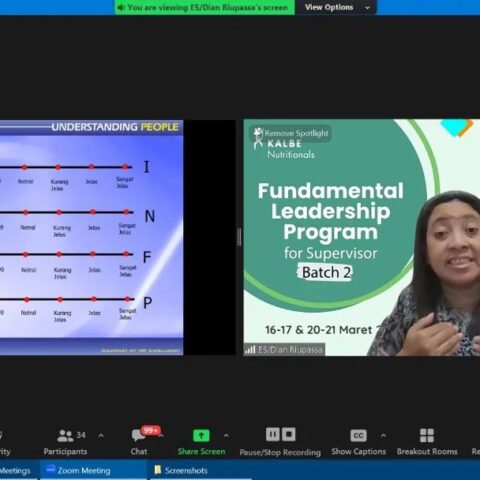
Task: Click the UNDERSTANDING PEOPLE slide title
Action: tap(115, 127)
